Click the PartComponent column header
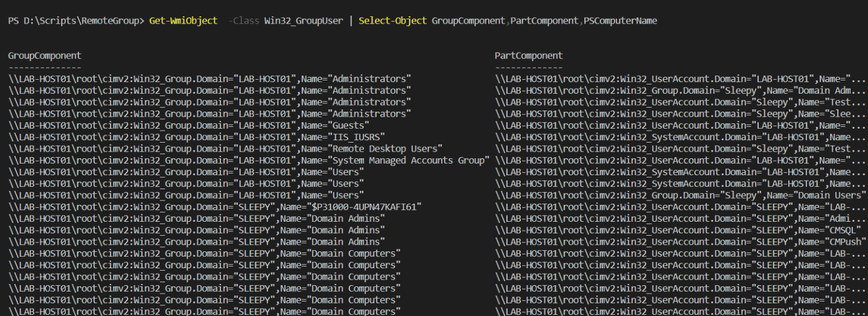 (x=529, y=56)
